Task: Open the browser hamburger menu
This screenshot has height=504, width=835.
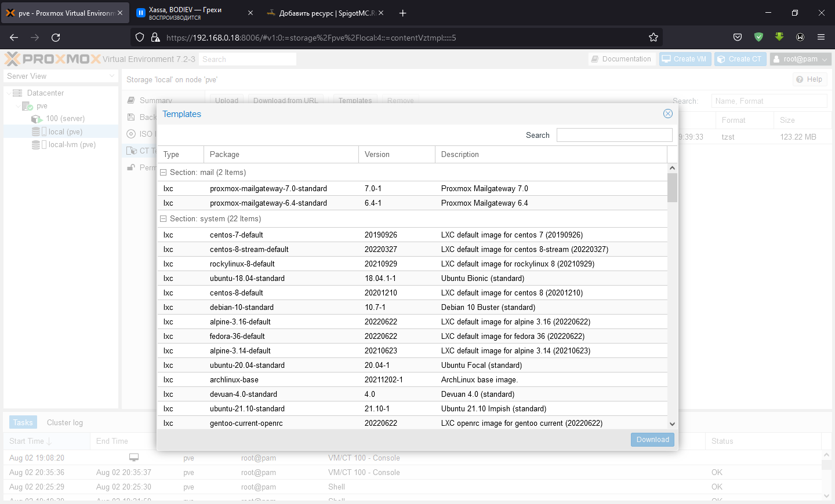Action: click(x=821, y=37)
